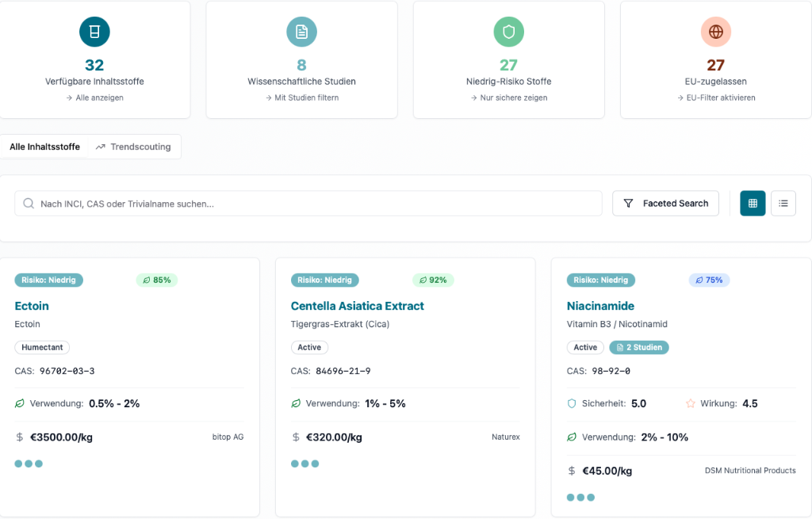This screenshot has height=519, width=812.
Task: Open the Faceted Search filter panel
Action: coord(665,204)
